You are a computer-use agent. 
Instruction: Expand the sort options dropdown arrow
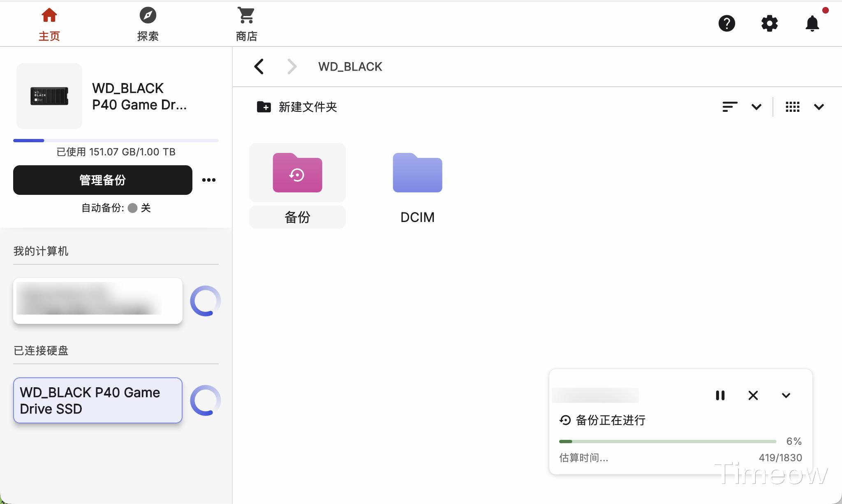coord(756,107)
